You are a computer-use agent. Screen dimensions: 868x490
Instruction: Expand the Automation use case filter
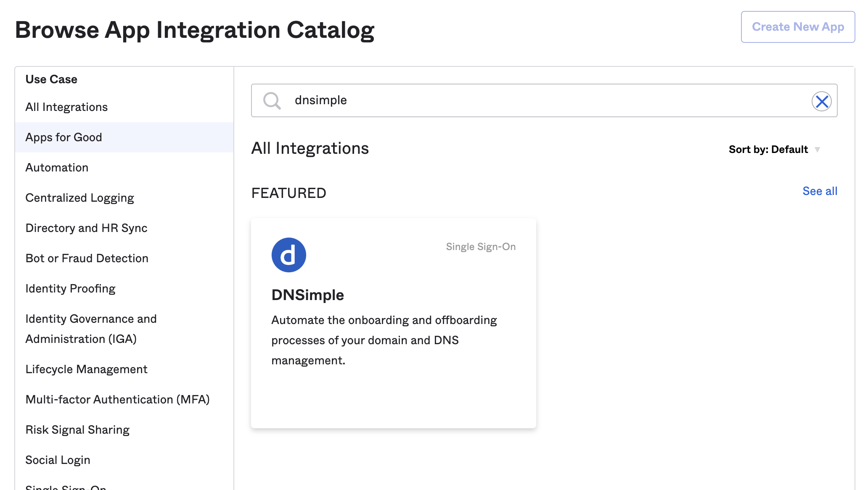tap(57, 167)
